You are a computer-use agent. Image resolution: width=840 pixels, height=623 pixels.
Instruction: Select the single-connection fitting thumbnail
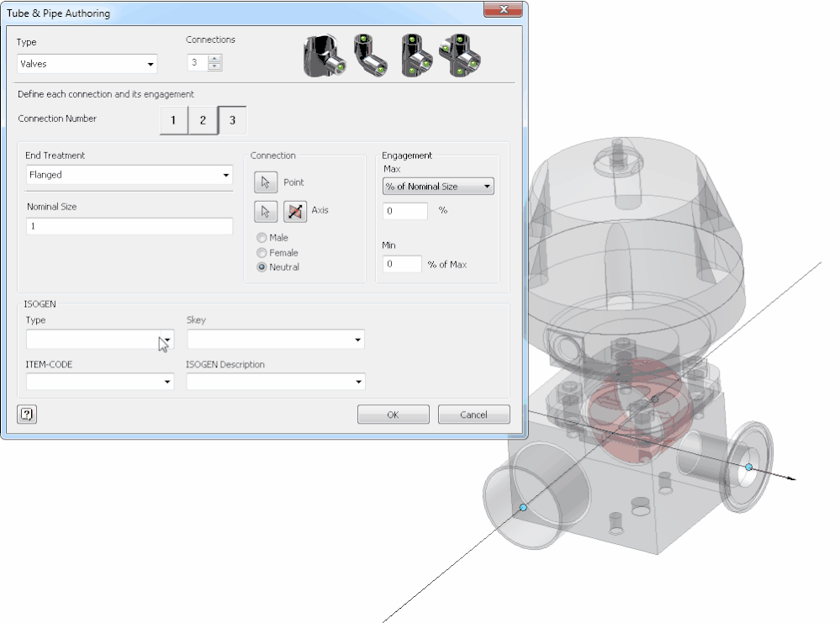(x=325, y=56)
